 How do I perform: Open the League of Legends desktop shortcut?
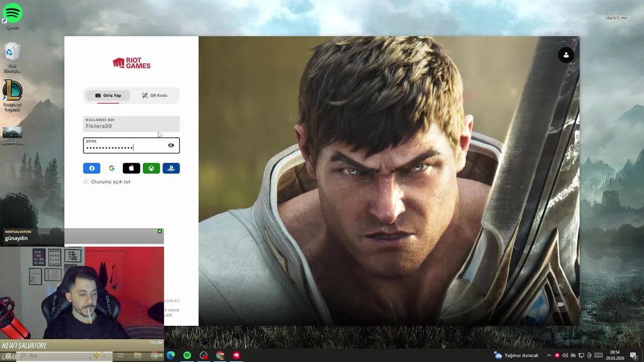13,96
